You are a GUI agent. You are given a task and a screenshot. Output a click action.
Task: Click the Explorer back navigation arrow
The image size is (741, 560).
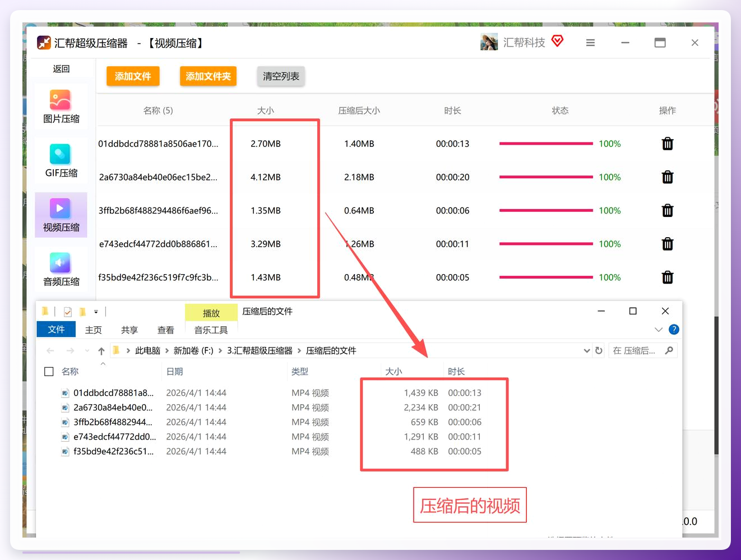coord(50,351)
